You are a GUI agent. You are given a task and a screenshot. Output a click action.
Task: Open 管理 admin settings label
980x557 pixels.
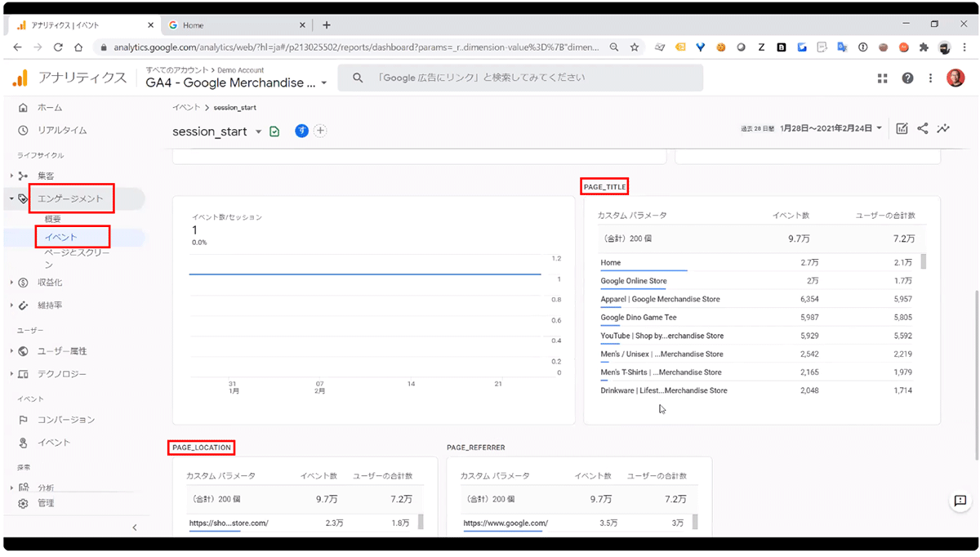point(46,503)
